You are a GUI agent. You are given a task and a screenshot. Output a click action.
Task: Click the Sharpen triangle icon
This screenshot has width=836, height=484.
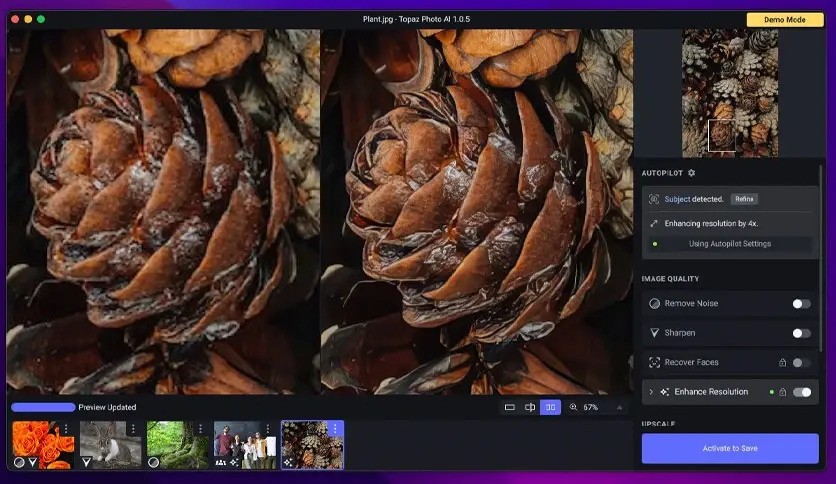(x=654, y=333)
